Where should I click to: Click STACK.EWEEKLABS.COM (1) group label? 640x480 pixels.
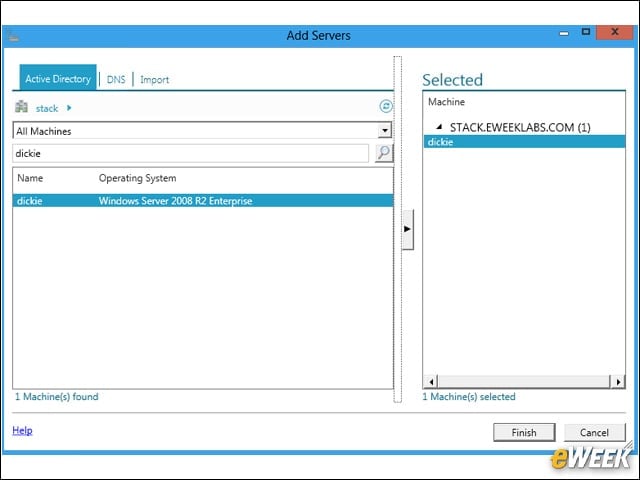point(520,127)
